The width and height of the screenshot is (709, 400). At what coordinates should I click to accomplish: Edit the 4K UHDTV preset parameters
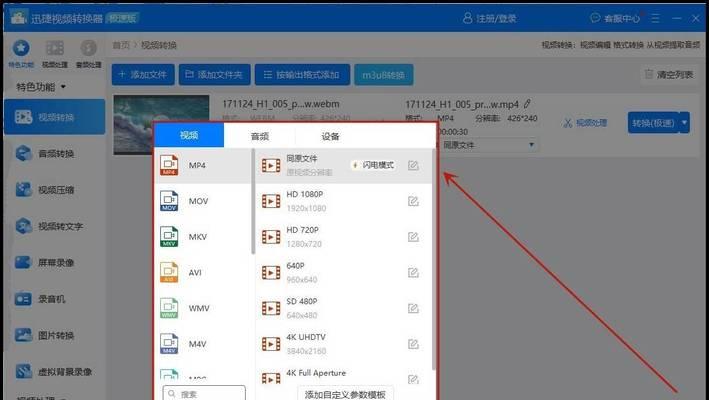(x=413, y=344)
